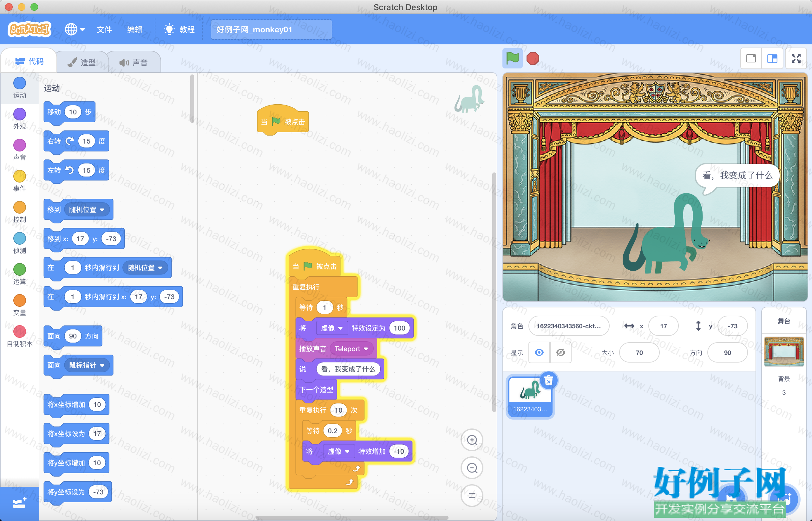
Task: Zoom in the code workspace
Action: click(x=472, y=440)
